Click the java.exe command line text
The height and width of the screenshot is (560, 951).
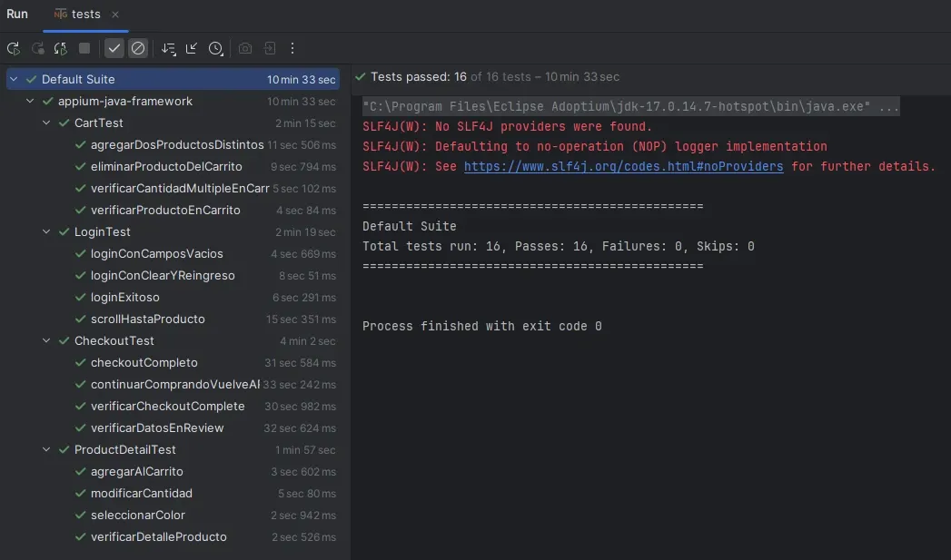coord(630,107)
